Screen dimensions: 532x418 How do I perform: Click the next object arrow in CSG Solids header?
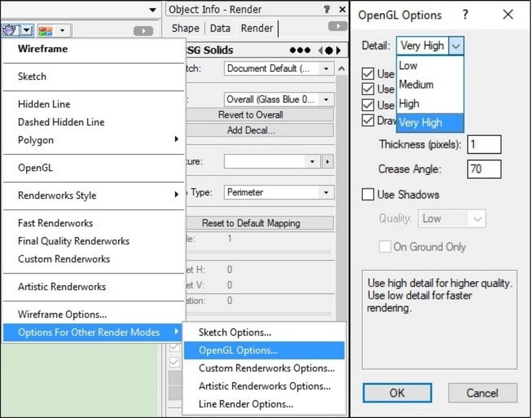pyautogui.click(x=339, y=50)
